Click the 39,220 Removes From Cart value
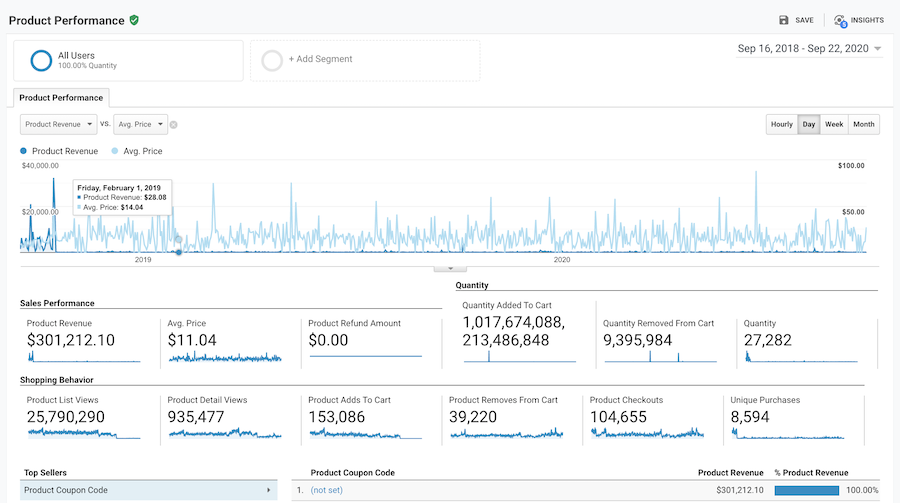900x503 pixels. click(473, 417)
